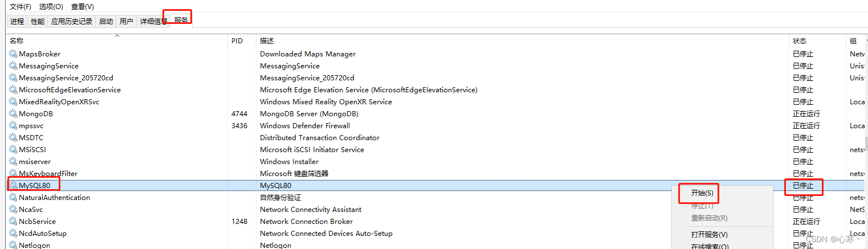Viewport: 868px width, 249px height.
Task: Click the PID column header
Action: click(237, 41)
